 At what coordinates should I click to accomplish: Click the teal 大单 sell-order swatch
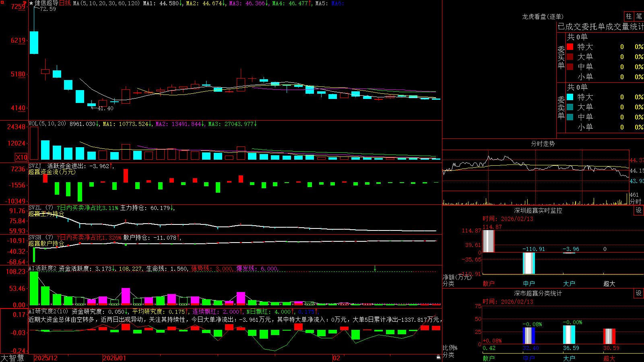point(570,107)
